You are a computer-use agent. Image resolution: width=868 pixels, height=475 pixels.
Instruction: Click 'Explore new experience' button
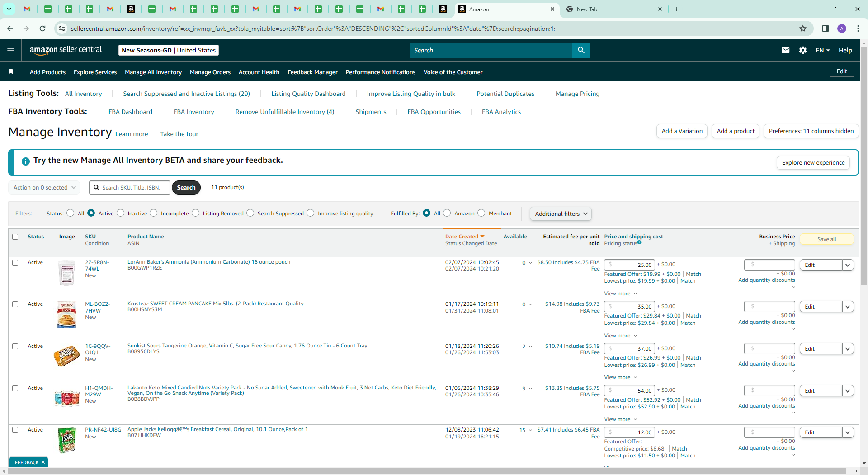click(813, 163)
